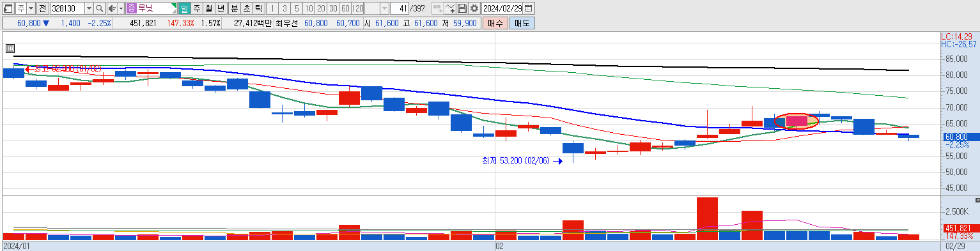Toggle the panel layout icon at toolbar start
The width and height of the screenshot is (980, 251).
(8, 8)
